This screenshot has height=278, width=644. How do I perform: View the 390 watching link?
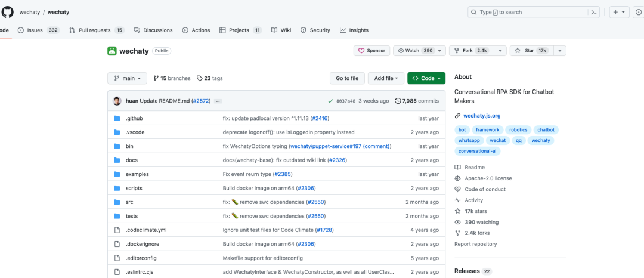click(476, 222)
